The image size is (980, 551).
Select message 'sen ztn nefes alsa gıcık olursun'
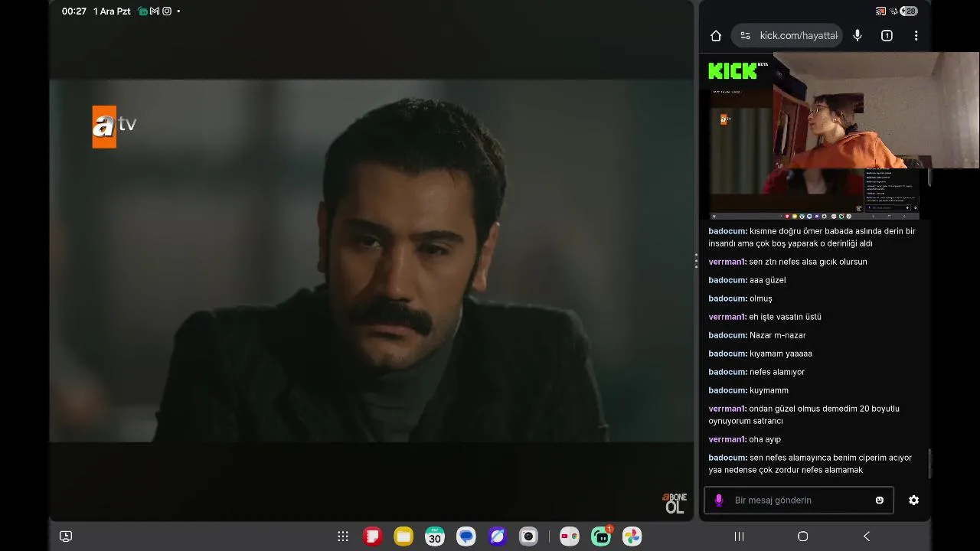[x=808, y=262]
